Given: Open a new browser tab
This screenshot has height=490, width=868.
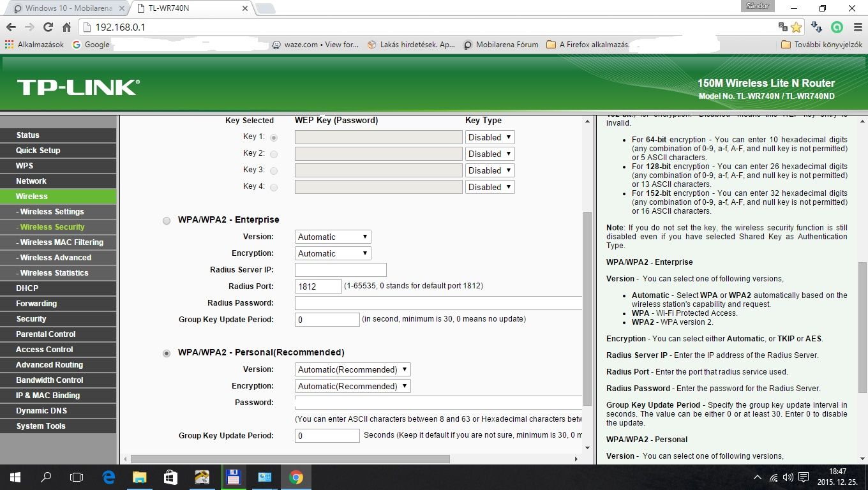Looking at the screenshot, I should pos(265,9).
